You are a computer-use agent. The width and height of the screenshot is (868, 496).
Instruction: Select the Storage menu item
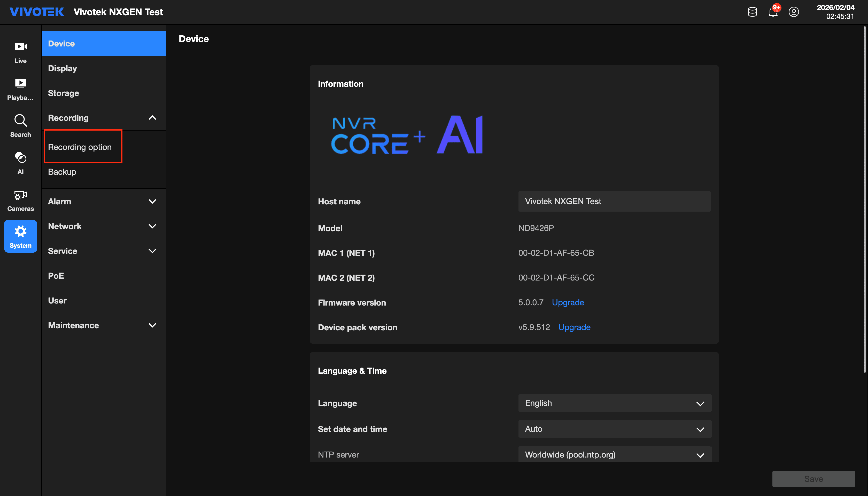[x=63, y=93]
